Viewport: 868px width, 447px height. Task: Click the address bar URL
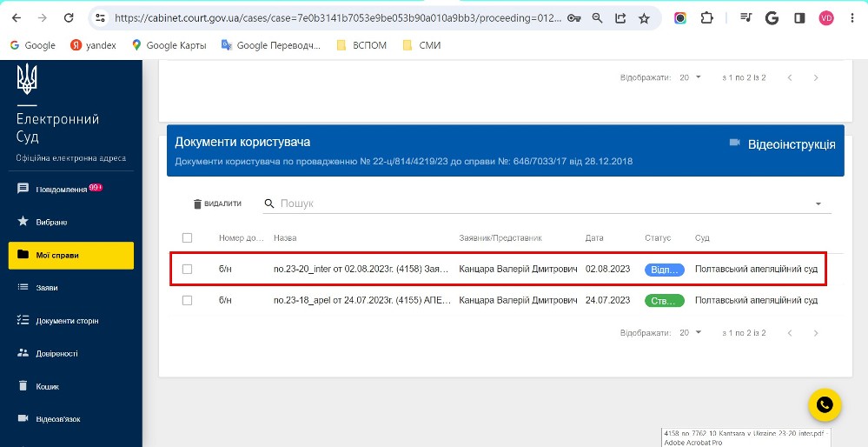point(338,18)
